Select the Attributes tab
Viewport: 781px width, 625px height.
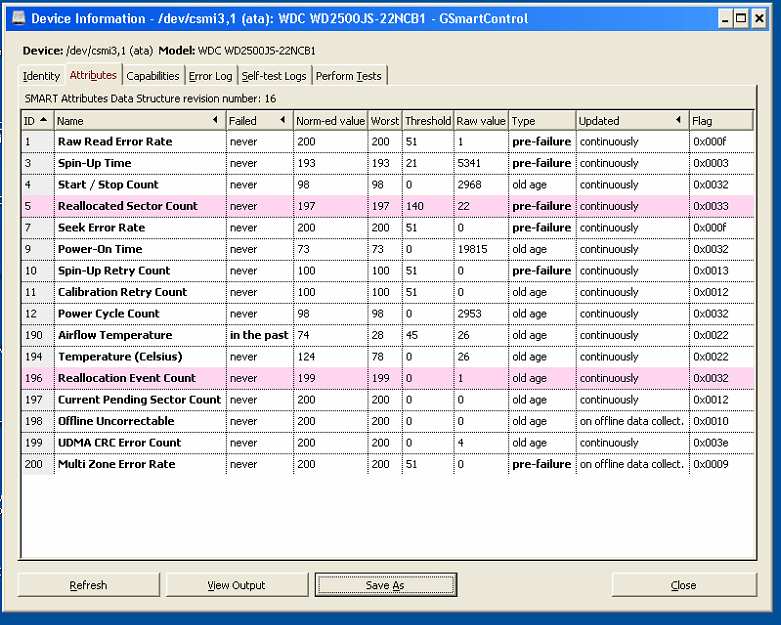click(93, 75)
